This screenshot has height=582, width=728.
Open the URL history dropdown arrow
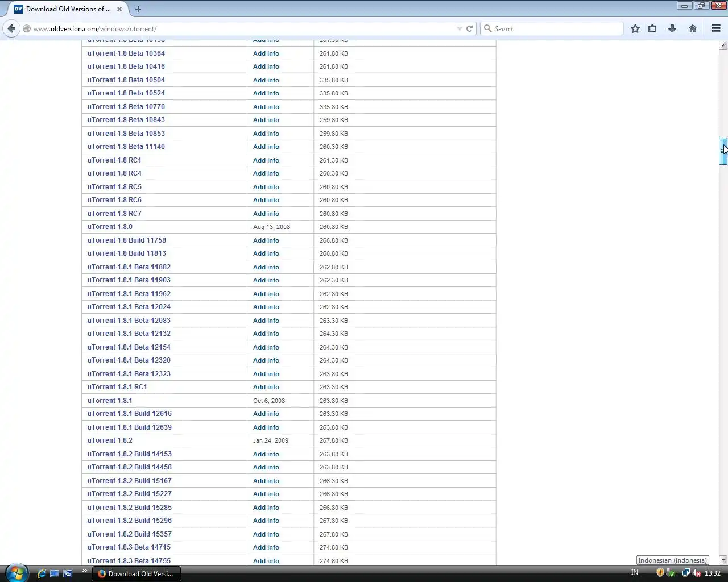(x=460, y=28)
